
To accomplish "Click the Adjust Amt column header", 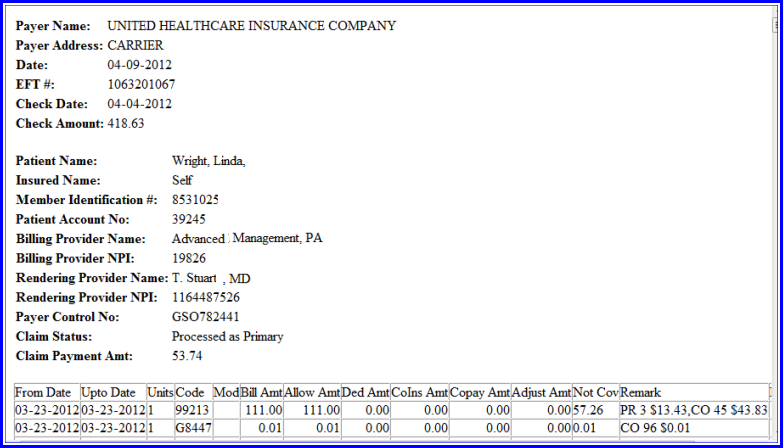I will [541, 393].
